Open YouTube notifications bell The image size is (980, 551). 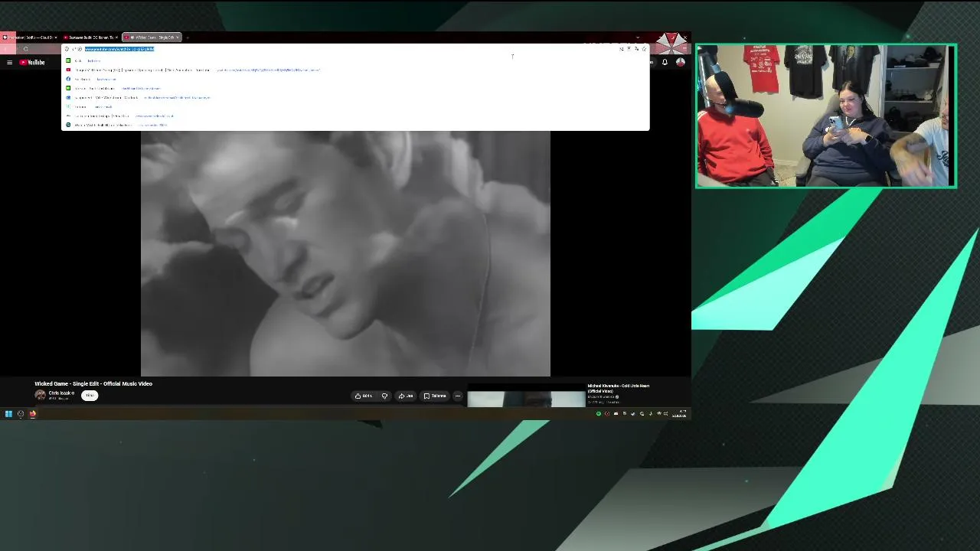coord(665,62)
